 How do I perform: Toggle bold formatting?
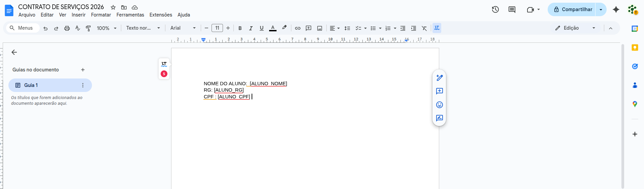240,28
